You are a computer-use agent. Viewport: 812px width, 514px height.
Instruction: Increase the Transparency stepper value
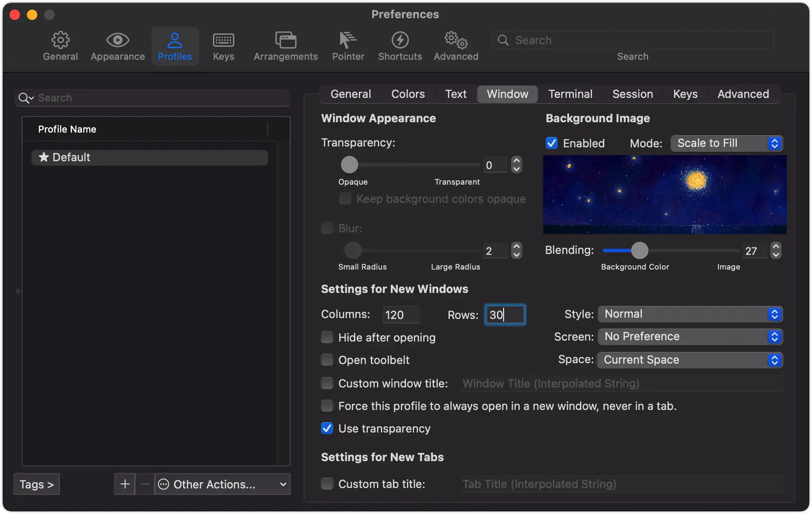[x=516, y=160]
